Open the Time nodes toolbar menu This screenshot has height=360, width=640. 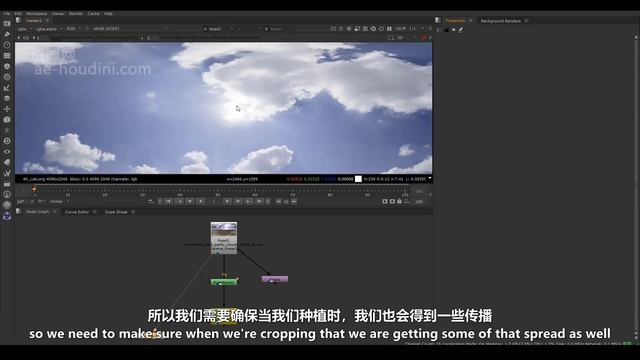(7, 45)
